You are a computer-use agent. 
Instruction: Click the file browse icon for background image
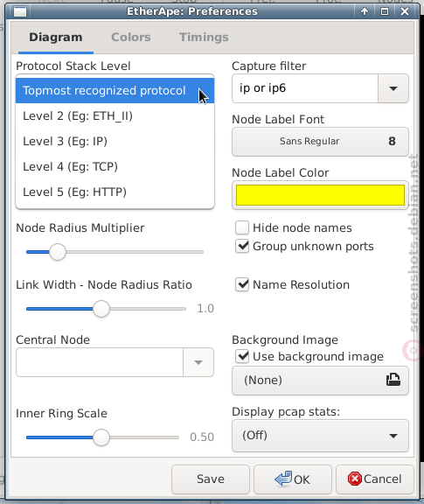point(393,380)
